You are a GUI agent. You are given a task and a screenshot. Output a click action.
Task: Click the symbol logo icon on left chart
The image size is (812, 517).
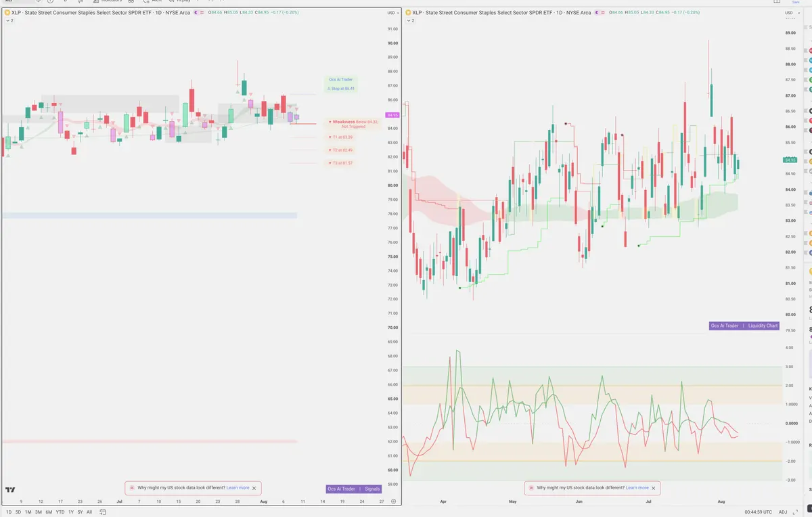tap(7, 13)
